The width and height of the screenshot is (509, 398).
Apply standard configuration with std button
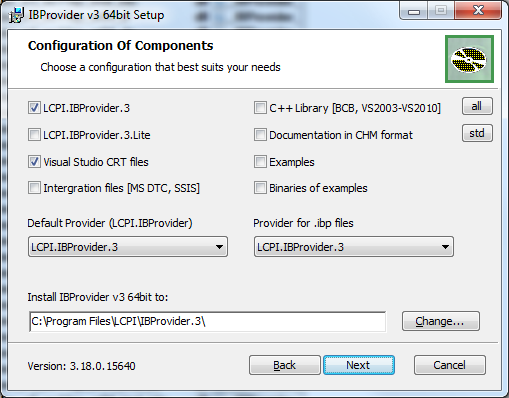[x=477, y=133]
